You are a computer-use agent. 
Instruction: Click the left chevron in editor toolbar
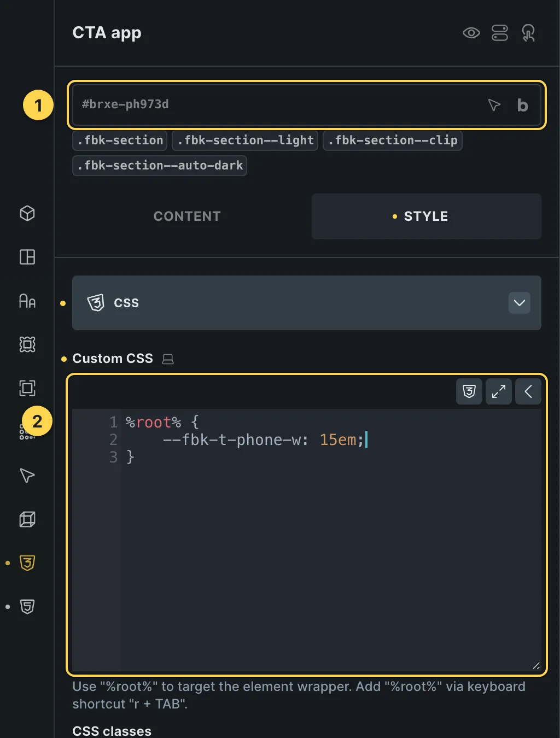click(528, 391)
